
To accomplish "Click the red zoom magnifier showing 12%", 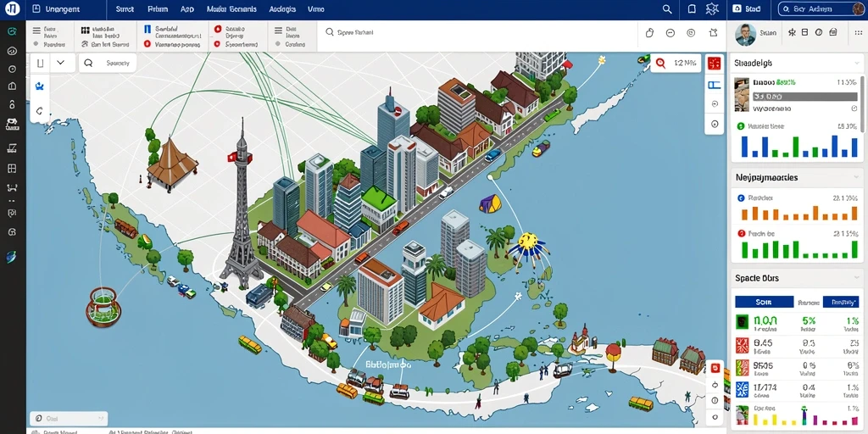I will 660,64.
